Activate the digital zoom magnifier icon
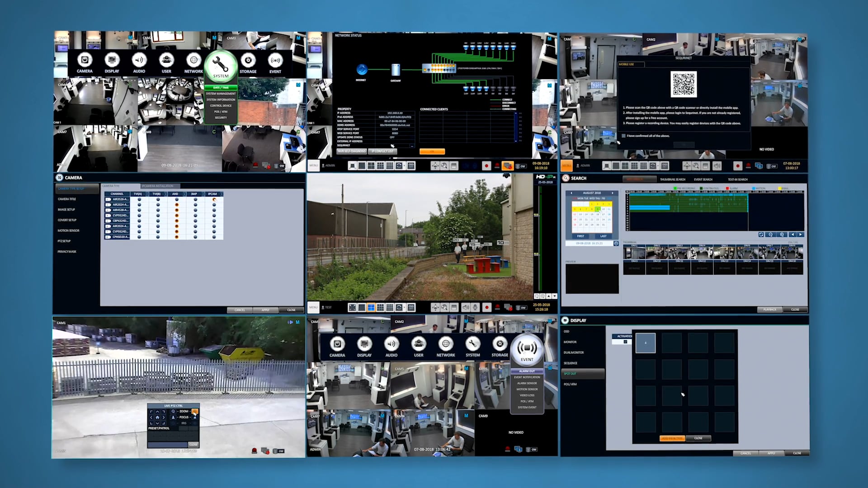The image size is (868, 488). click(445, 307)
